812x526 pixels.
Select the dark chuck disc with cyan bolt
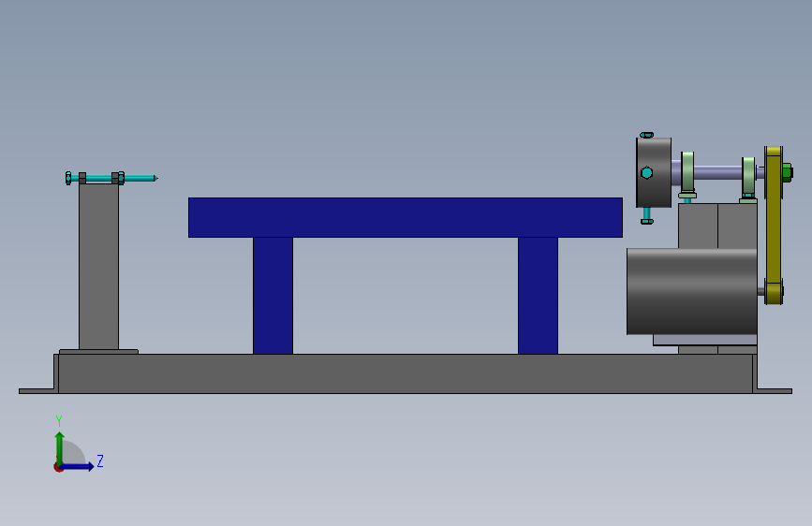(x=654, y=173)
